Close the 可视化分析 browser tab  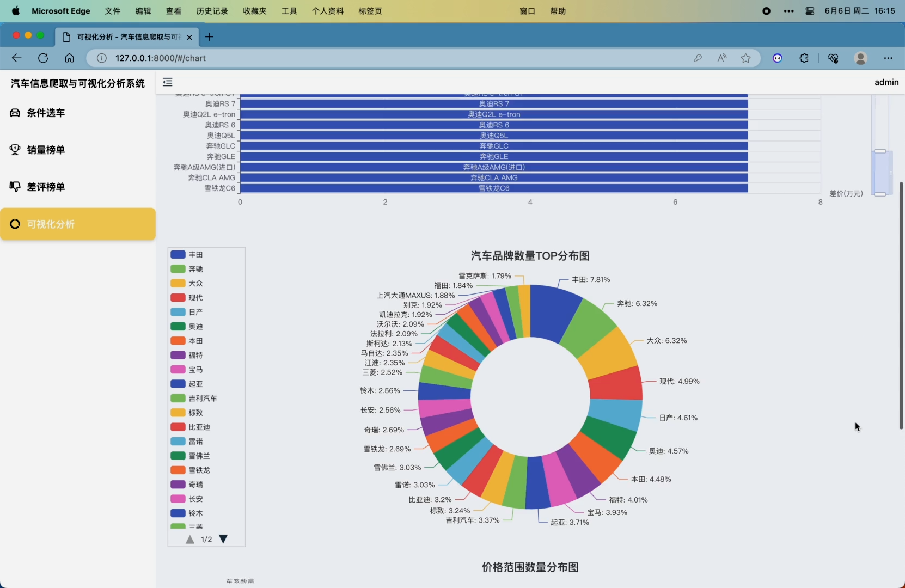189,37
